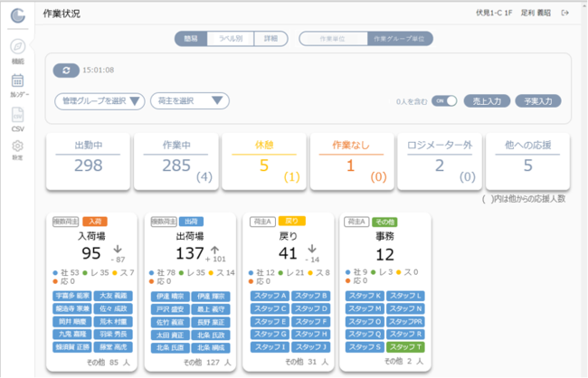The width and height of the screenshot is (588, 378).
Task: Select staff chip スタッフ K
Action: [365, 296]
